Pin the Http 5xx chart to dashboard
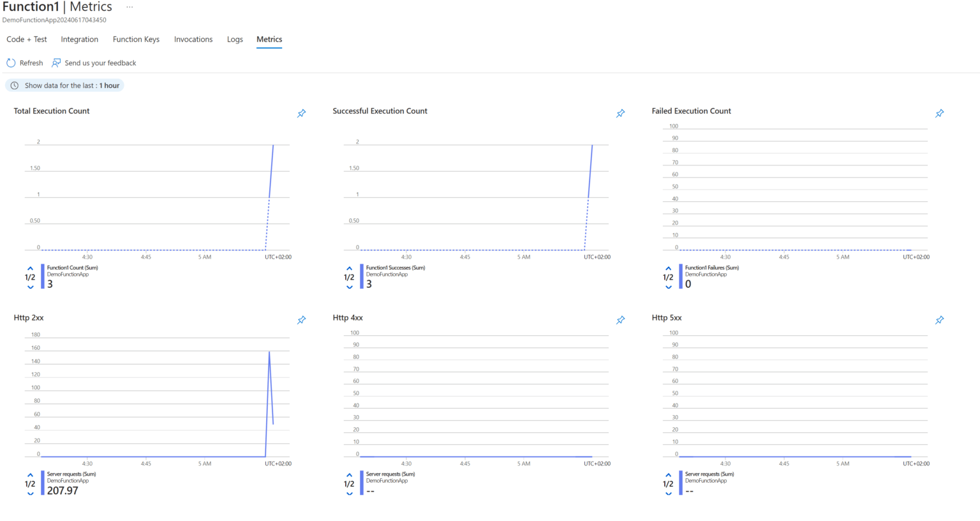Screen dimensions: 980x521 point(939,320)
